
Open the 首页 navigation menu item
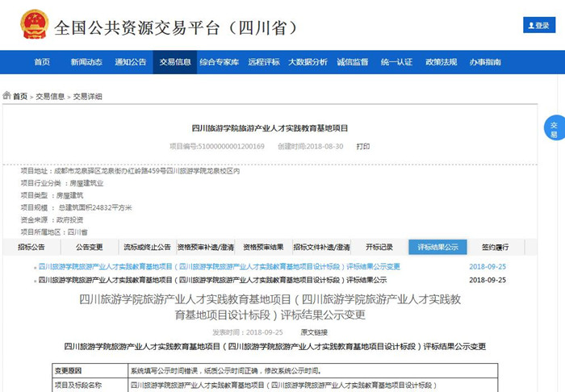click(x=42, y=62)
